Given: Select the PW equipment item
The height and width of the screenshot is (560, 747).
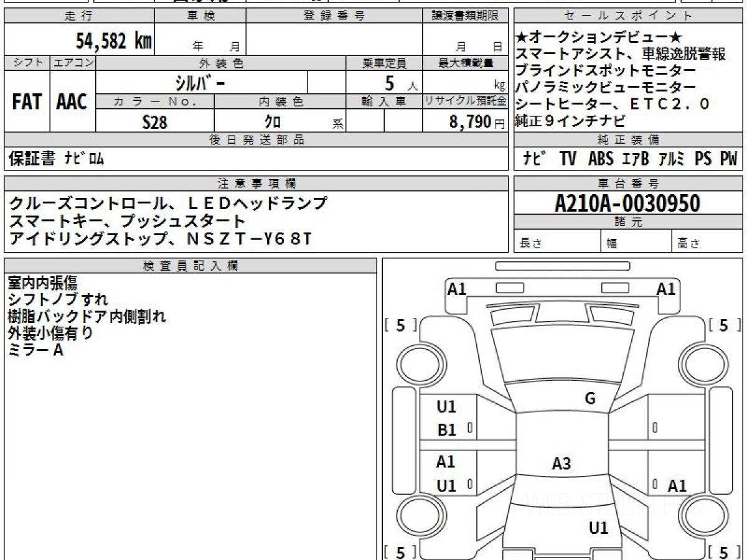Looking at the screenshot, I should point(728,159).
